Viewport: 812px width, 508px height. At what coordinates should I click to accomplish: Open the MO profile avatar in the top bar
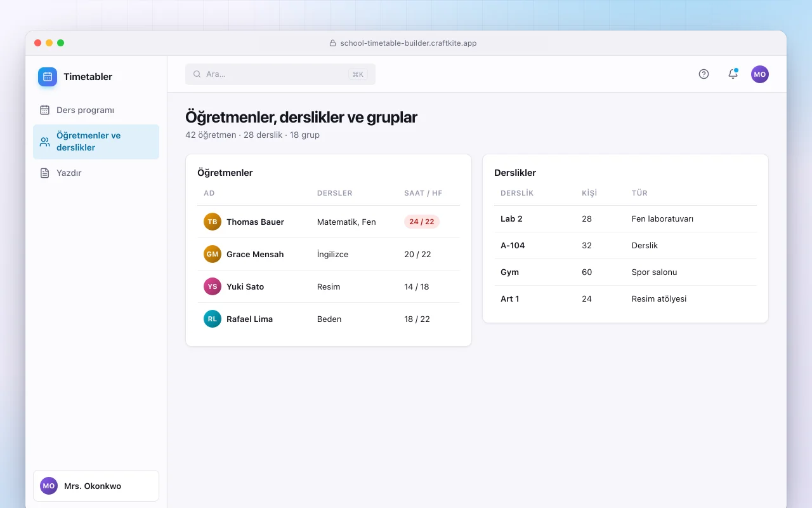760,74
